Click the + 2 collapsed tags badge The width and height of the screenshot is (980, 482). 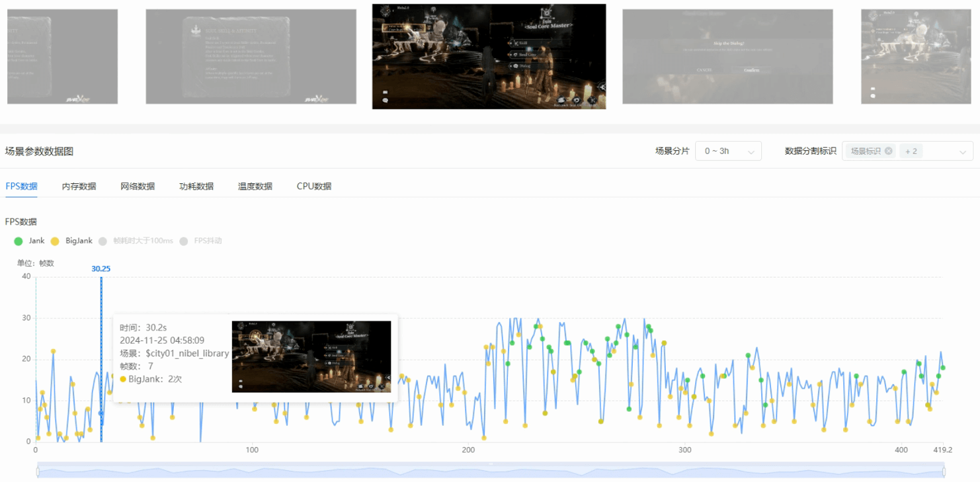(x=911, y=151)
